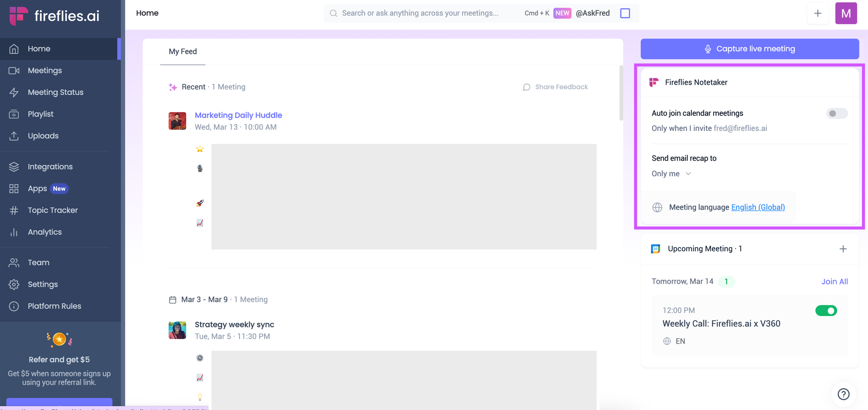The image size is (868, 410).
Task: Toggle the checkbox beside @AskFred
Action: point(625,13)
